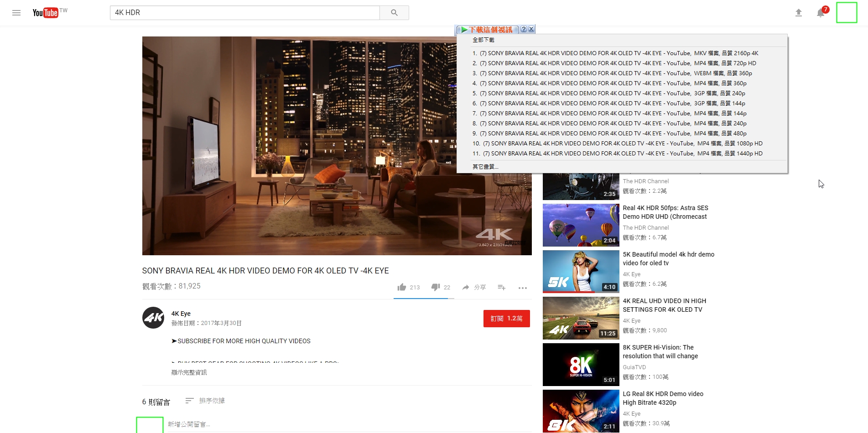Add video to playlist icon
Image resolution: width=868 pixels, height=433 pixels.
coord(502,287)
